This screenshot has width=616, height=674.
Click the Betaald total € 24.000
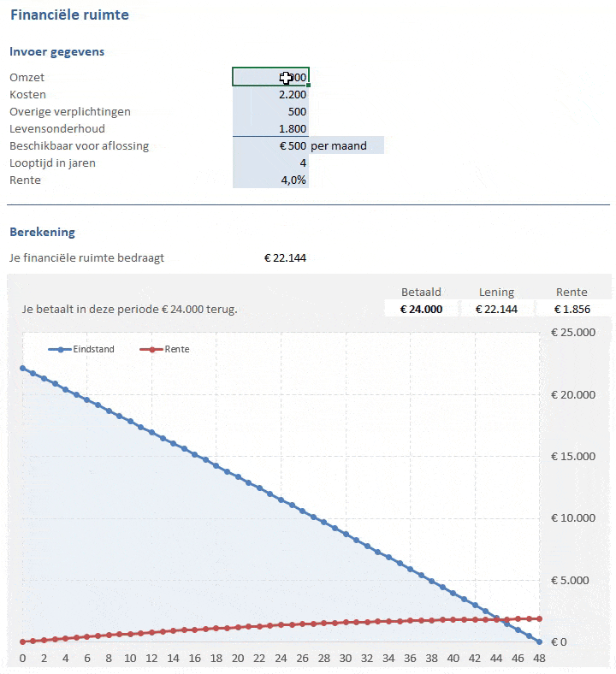tap(421, 310)
